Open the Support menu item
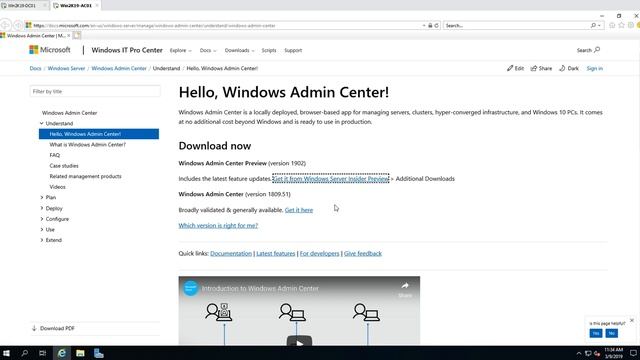 click(x=293, y=50)
